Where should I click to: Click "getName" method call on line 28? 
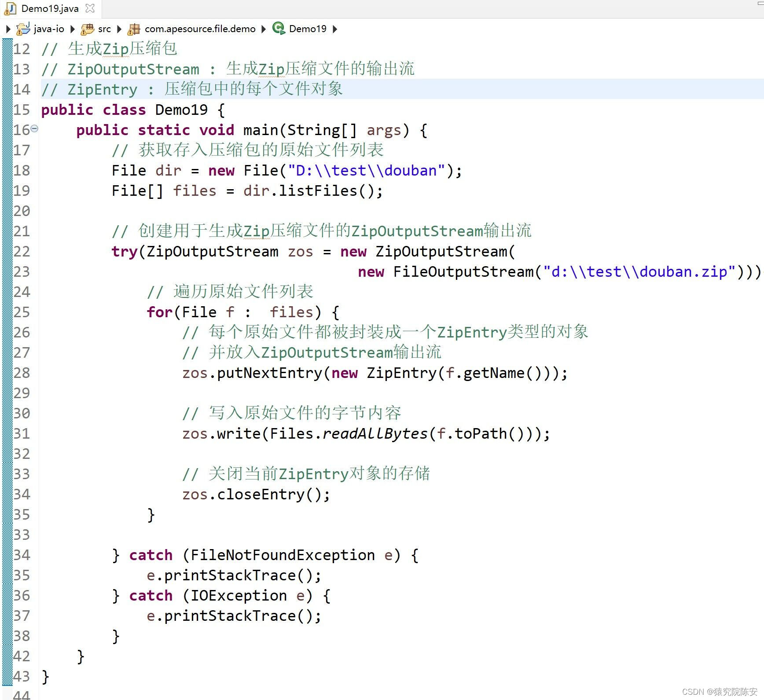pyautogui.click(x=494, y=373)
